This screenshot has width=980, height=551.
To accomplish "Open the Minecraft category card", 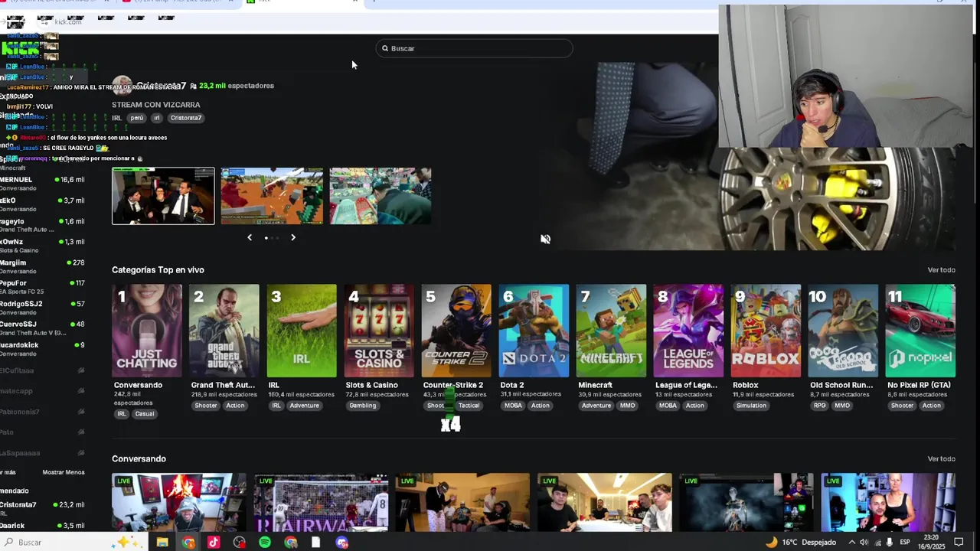I will (611, 331).
